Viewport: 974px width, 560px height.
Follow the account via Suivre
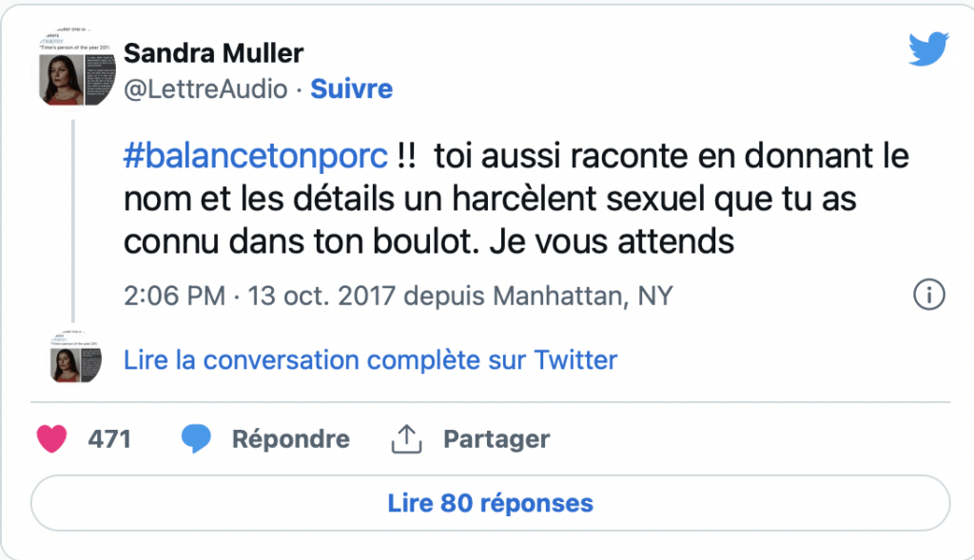[x=352, y=88]
